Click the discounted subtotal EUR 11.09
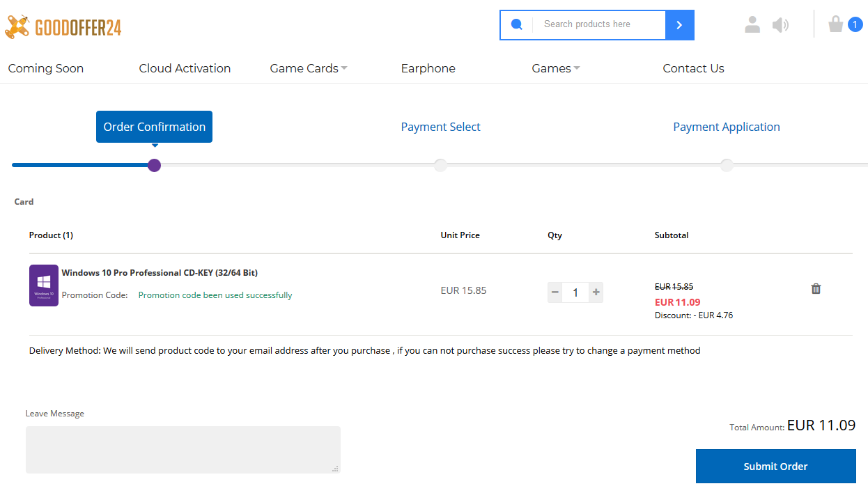 click(x=678, y=302)
